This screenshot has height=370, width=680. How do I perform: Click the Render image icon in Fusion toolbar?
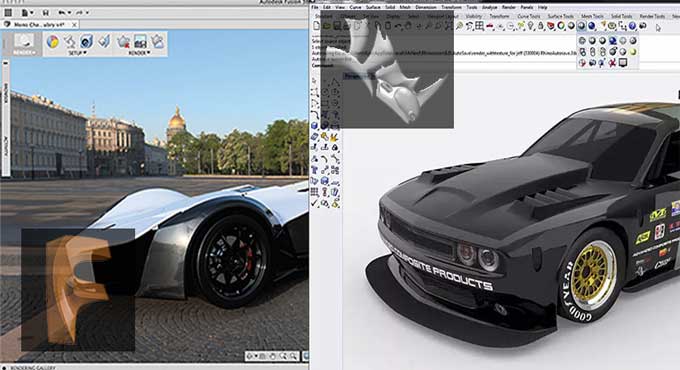tap(140, 42)
